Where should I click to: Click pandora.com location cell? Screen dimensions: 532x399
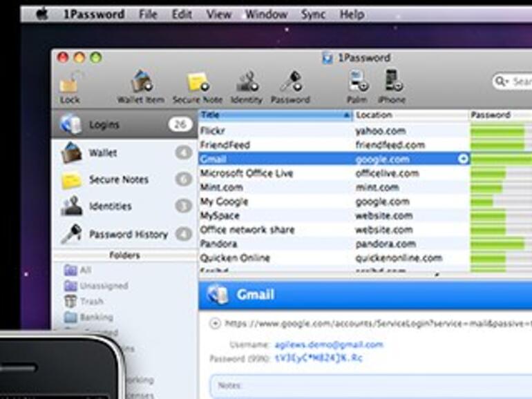coord(386,244)
